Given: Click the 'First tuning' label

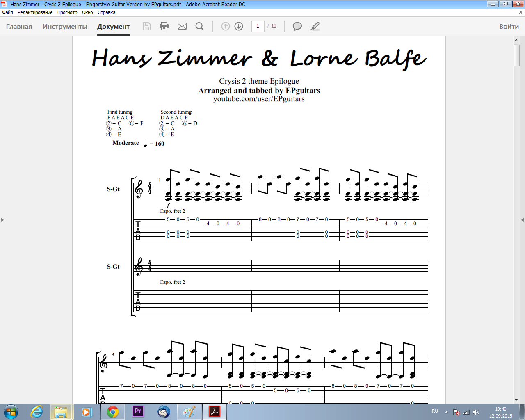Looking at the screenshot, I should 120,112.
